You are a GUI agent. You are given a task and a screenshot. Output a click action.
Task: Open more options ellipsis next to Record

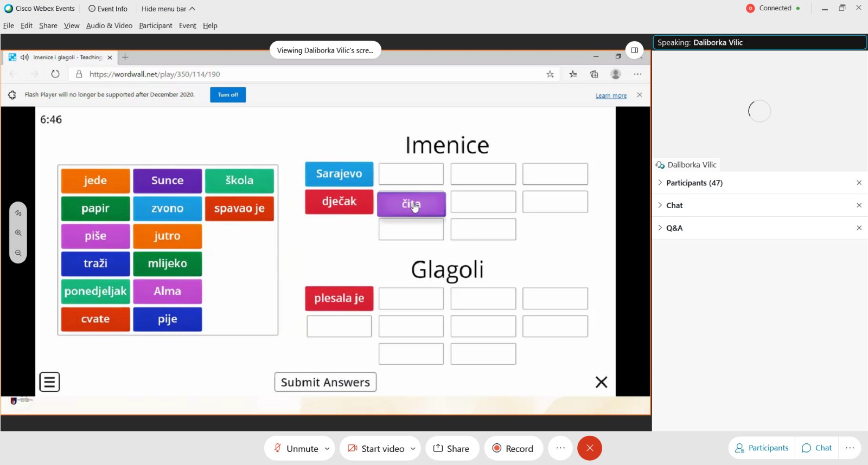tap(560, 448)
